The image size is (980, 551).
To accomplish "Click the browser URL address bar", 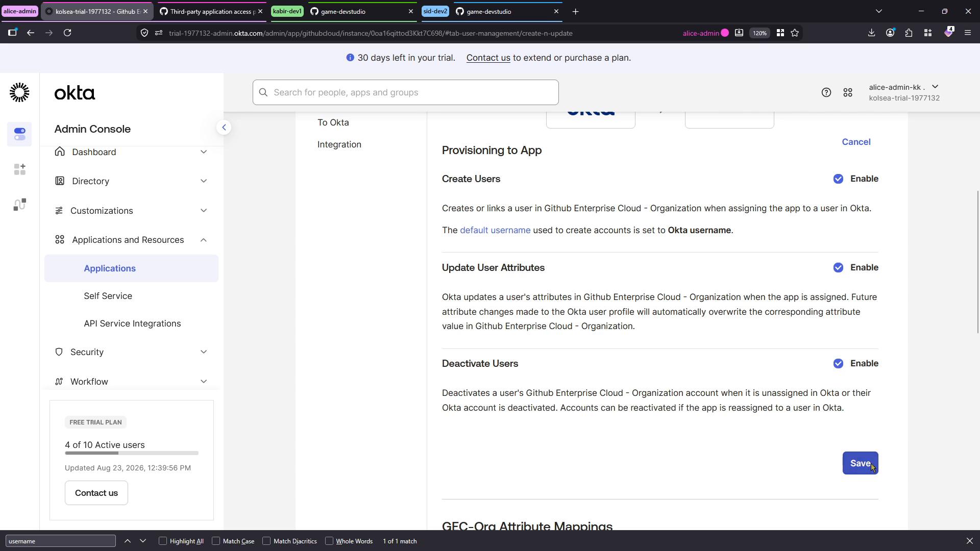I will click(408, 33).
